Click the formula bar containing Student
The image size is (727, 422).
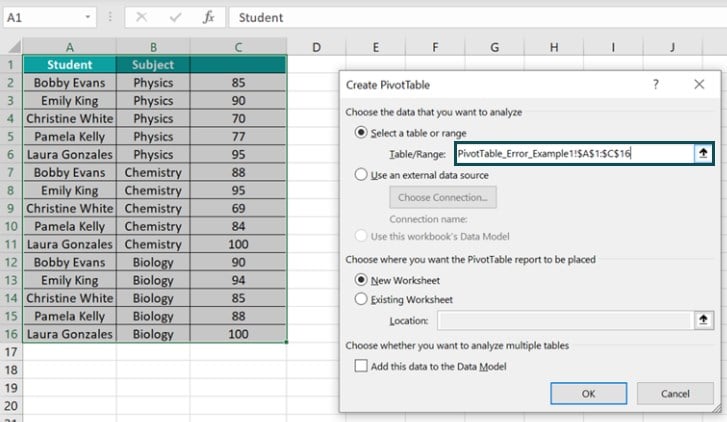coord(478,18)
